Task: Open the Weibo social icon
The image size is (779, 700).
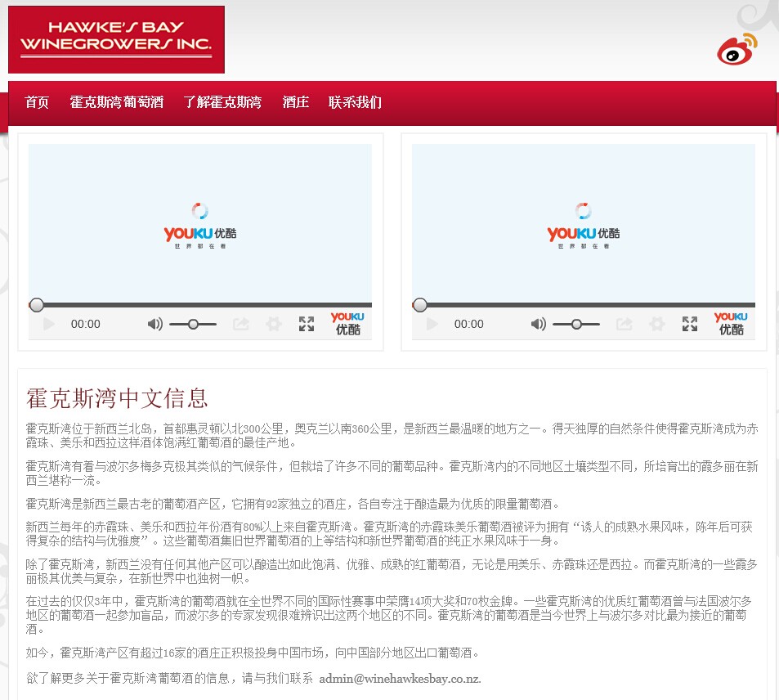Action: click(x=737, y=49)
